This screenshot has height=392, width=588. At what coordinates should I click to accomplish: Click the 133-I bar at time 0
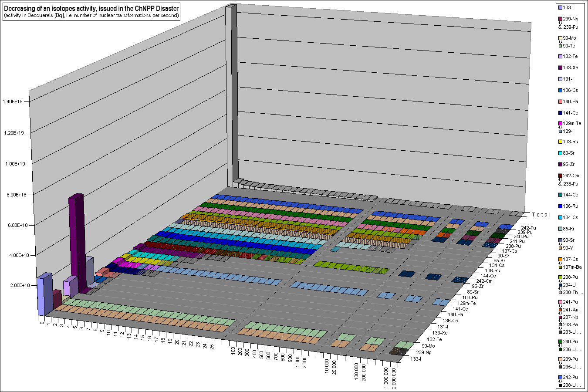(x=44, y=294)
